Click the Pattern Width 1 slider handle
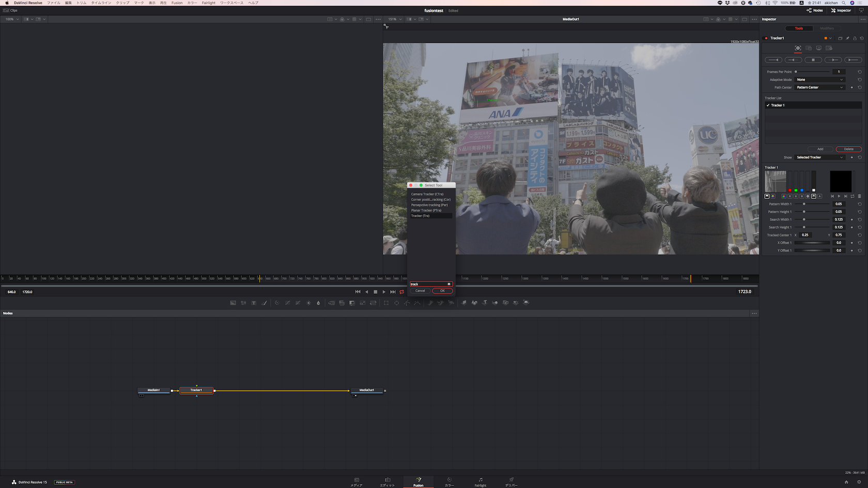Viewport: 868px width, 488px height. point(804,204)
